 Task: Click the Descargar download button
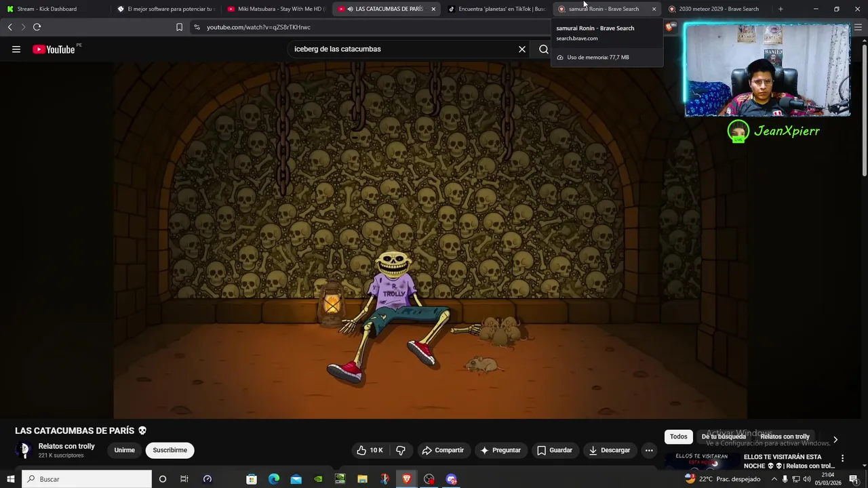(610, 450)
